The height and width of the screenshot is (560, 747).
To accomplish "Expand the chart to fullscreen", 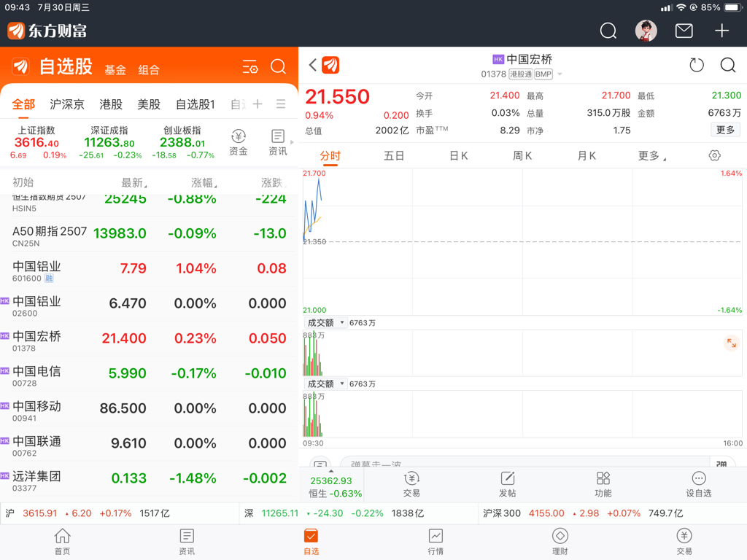I will 731,343.
